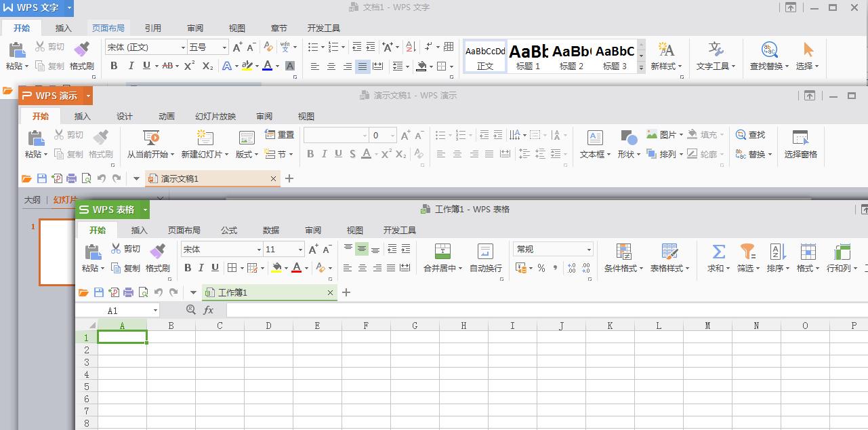The width and height of the screenshot is (868, 430).
Task: Click the grow font icon in WPS Writer
Action: pos(237,47)
